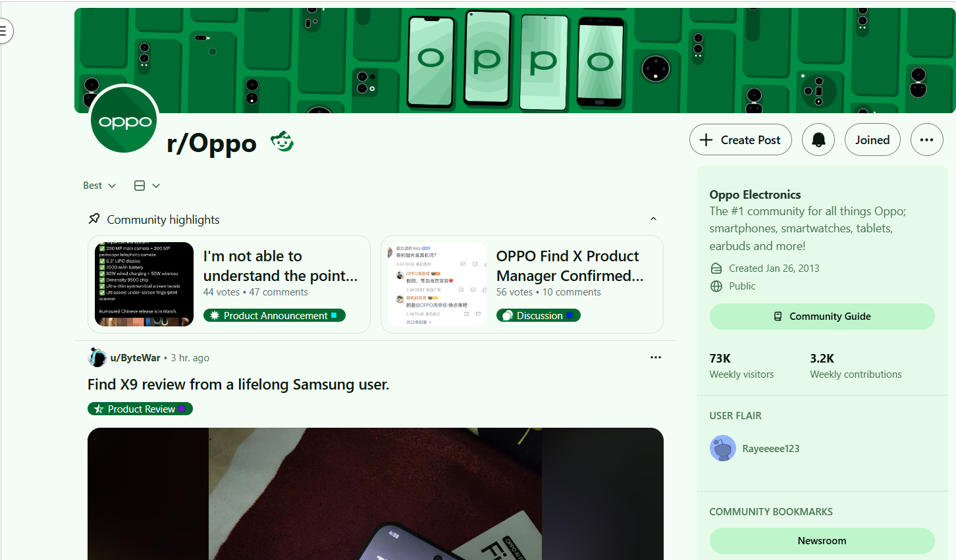This screenshot has height=560, width=956.
Task: Click the green Snoo mascot icon beside r/Oppo
Action: click(x=282, y=141)
